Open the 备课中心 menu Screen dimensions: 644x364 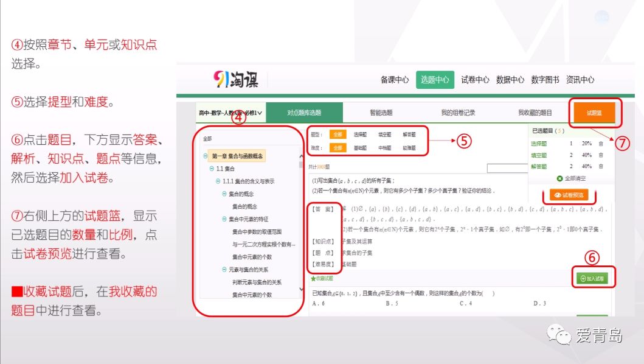tap(395, 80)
